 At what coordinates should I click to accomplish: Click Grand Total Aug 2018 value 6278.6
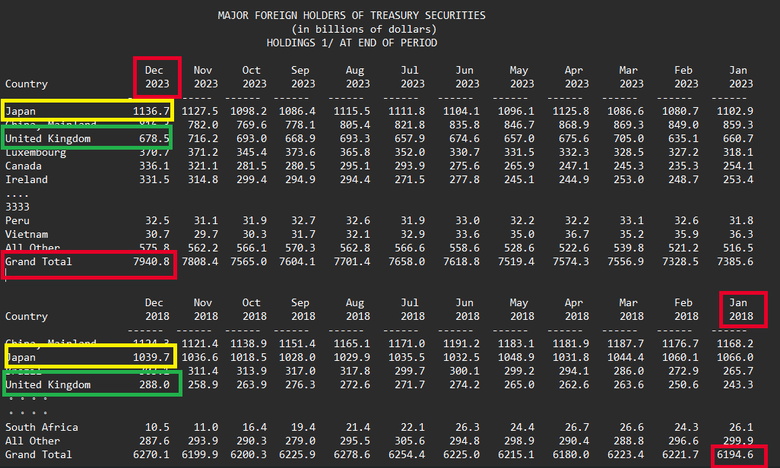pyautogui.click(x=352, y=455)
